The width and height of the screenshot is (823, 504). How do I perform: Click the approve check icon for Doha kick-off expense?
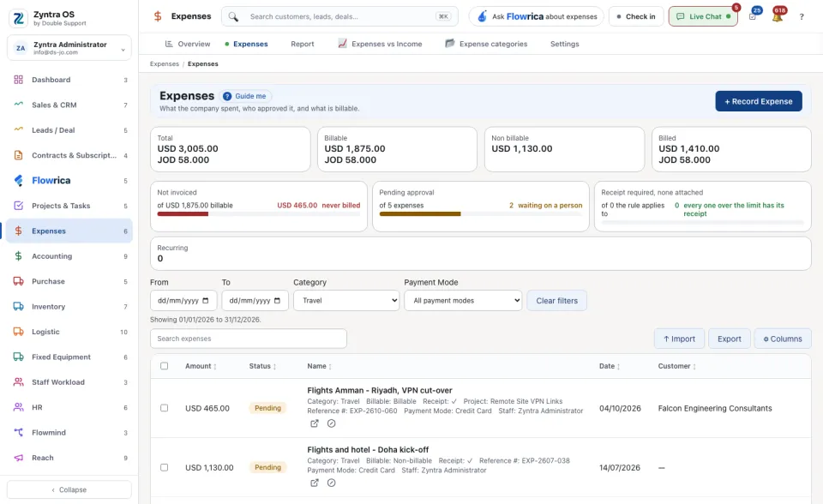[x=331, y=483]
